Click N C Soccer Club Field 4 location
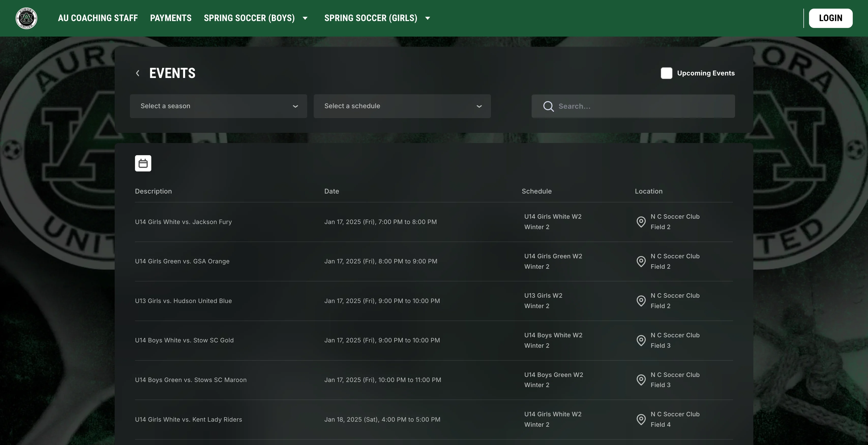The width and height of the screenshot is (868, 445). pyautogui.click(x=675, y=419)
